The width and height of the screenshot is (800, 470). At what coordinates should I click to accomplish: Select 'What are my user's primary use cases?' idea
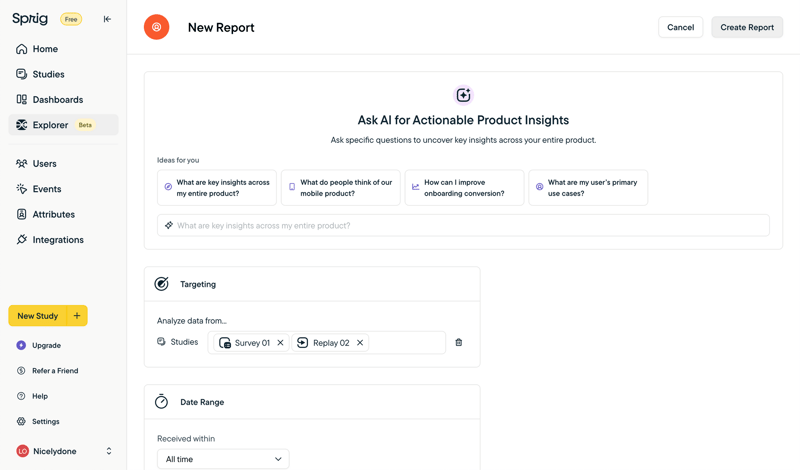tap(588, 188)
